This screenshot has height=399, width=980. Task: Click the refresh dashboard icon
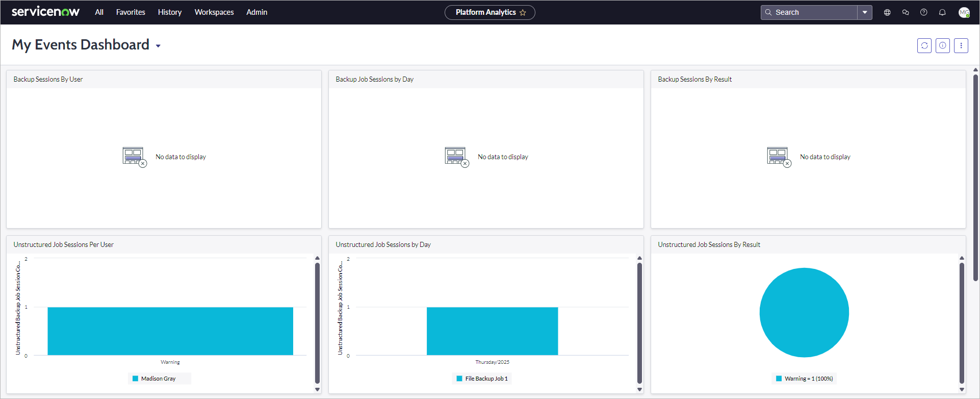pyautogui.click(x=924, y=45)
